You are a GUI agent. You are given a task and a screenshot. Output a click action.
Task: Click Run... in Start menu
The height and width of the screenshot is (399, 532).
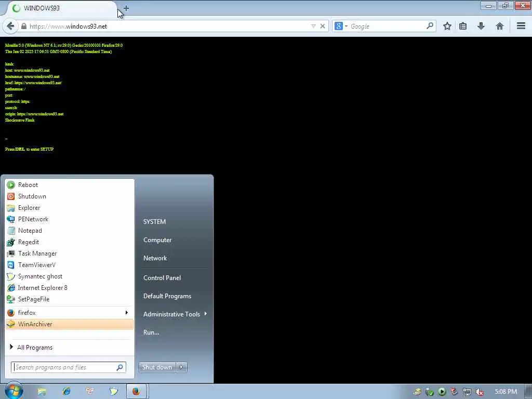pyautogui.click(x=151, y=332)
